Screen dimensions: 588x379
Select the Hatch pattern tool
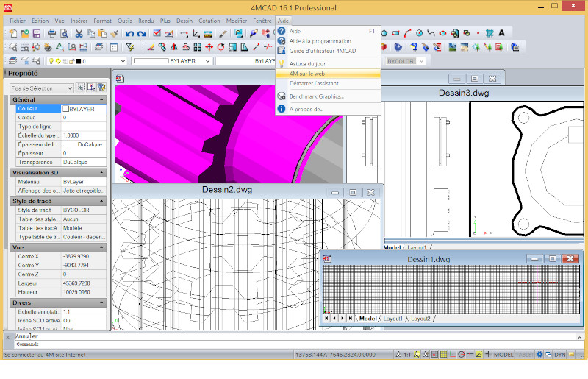pos(490,33)
